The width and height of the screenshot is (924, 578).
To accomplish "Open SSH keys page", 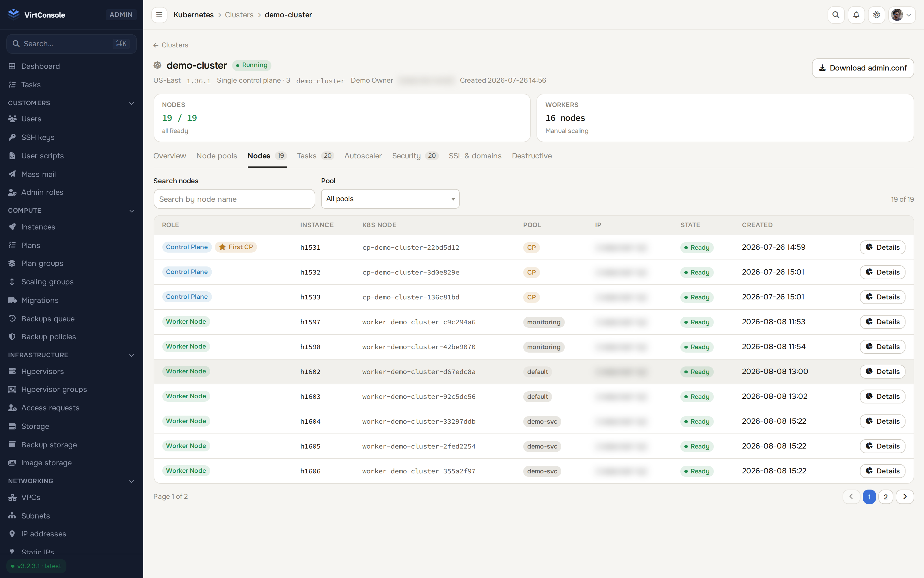I will [x=71, y=137].
